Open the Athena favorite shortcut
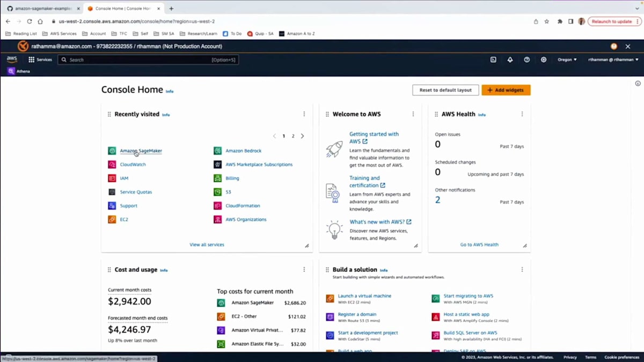 tap(19, 71)
